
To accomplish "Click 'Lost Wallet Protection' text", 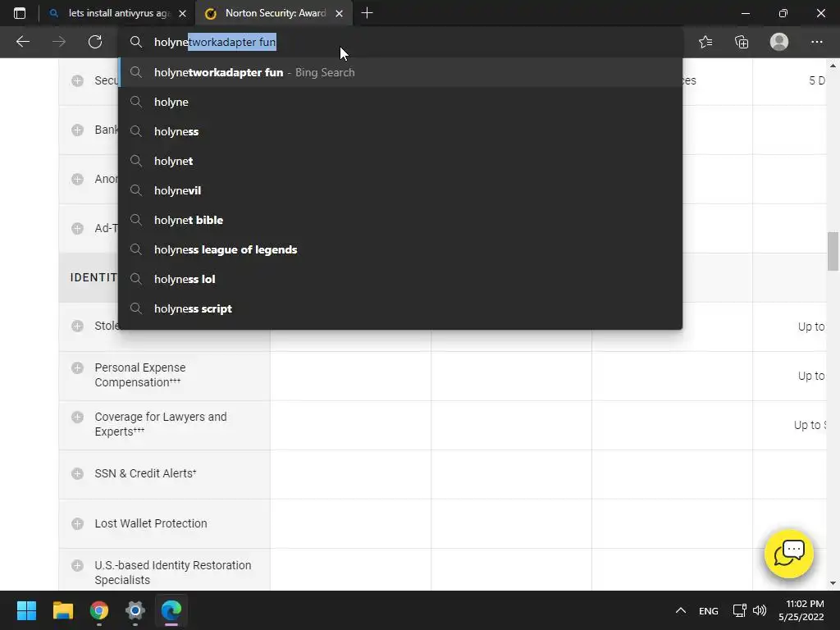I will (x=151, y=523).
